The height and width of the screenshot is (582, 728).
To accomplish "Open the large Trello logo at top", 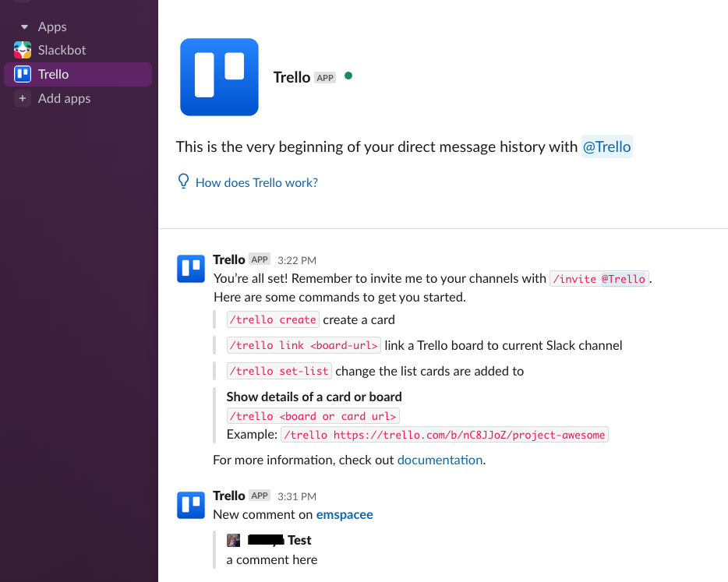I will coord(219,77).
